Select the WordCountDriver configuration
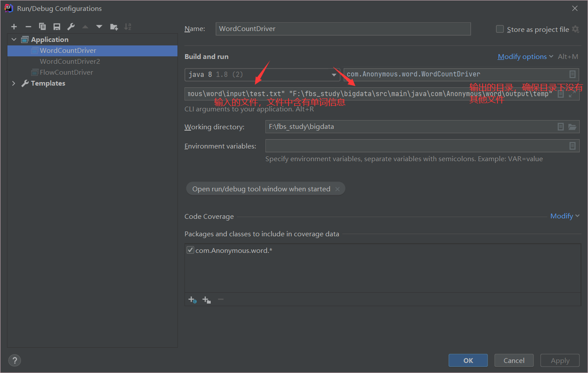This screenshot has height=373, width=588. point(93,50)
